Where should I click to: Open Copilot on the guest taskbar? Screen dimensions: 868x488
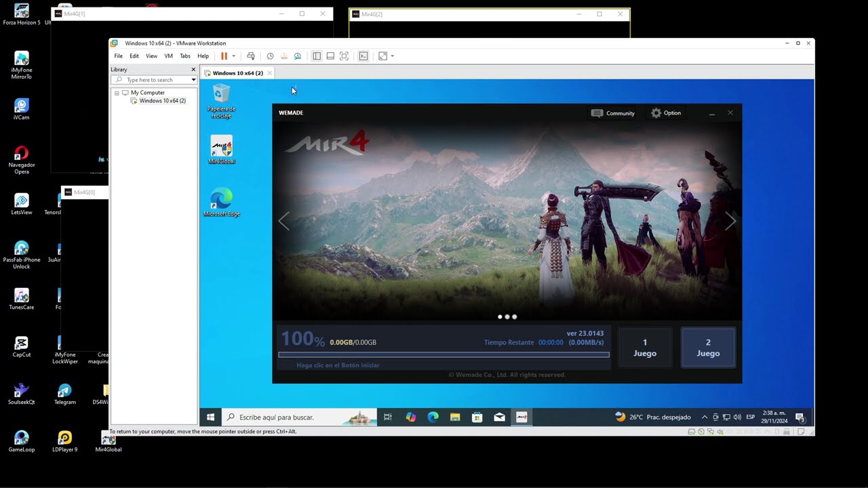click(x=411, y=417)
